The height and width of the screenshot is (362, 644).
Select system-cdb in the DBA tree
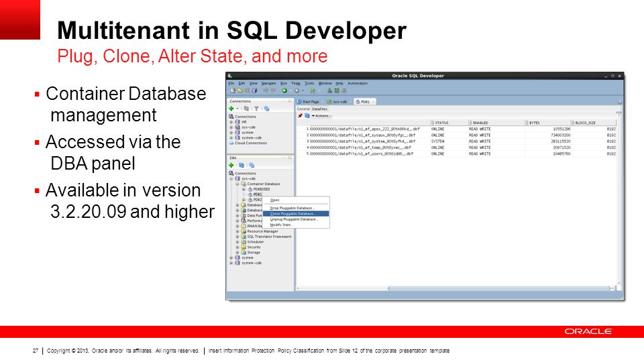[x=252, y=263]
